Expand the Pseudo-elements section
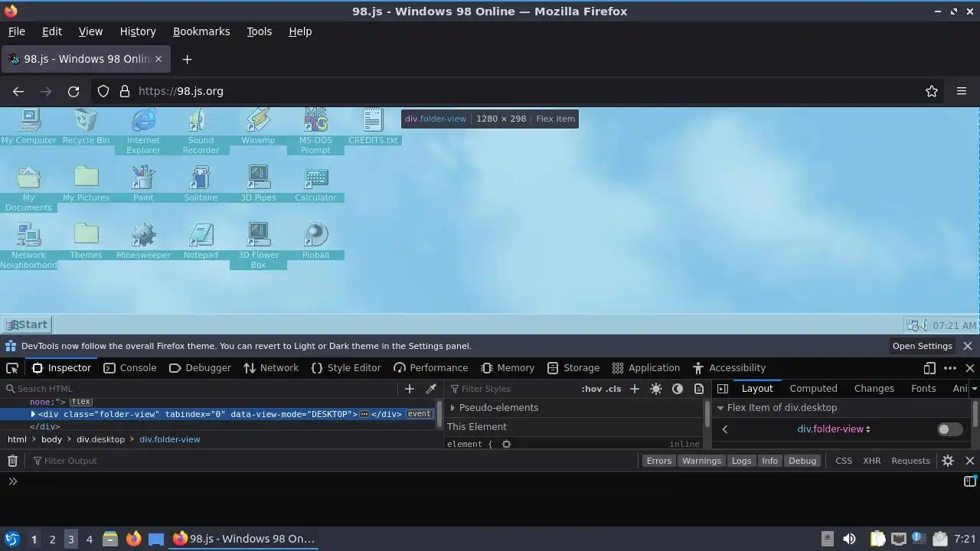Image resolution: width=980 pixels, height=551 pixels. [452, 408]
